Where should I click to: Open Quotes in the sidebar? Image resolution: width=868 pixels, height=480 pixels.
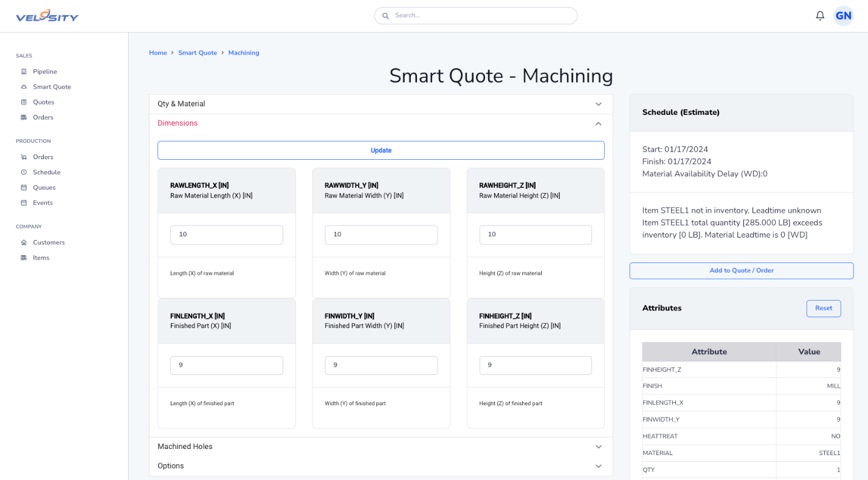(x=44, y=102)
